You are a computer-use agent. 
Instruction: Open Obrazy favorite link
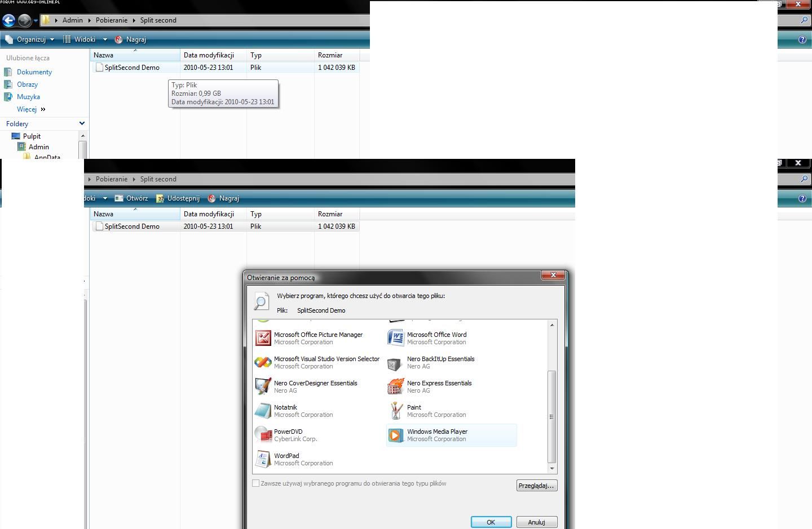click(27, 85)
